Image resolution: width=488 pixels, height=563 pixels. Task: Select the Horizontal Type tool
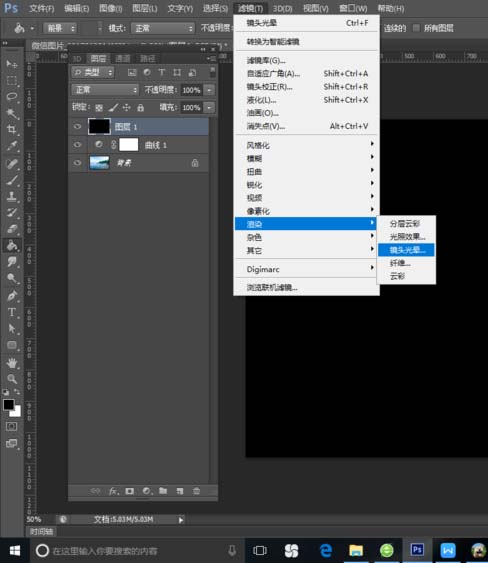12,312
